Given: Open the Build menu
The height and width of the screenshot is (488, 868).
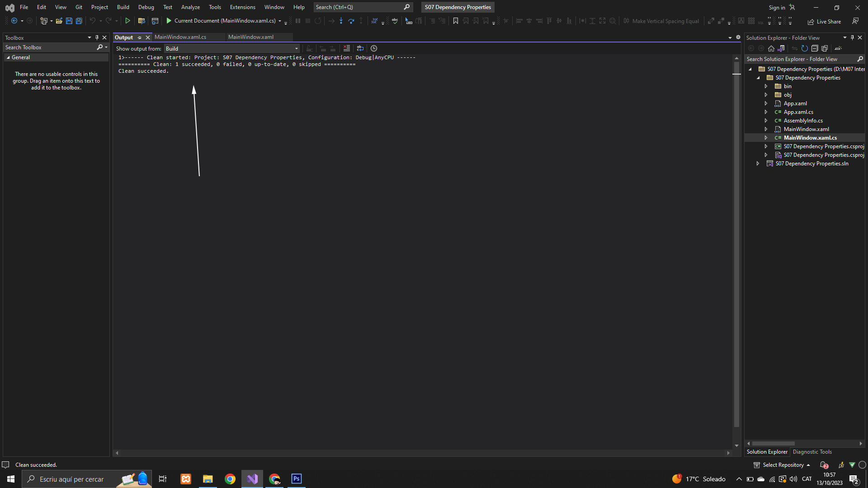Looking at the screenshot, I should 123,7.
